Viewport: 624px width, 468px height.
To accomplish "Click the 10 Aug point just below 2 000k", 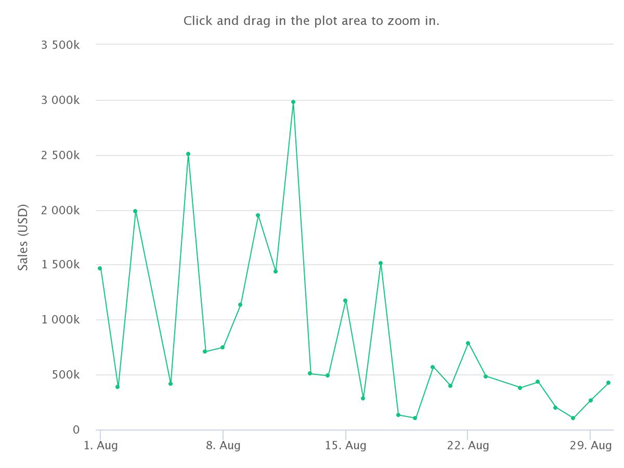I will click(x=258, y=215).
